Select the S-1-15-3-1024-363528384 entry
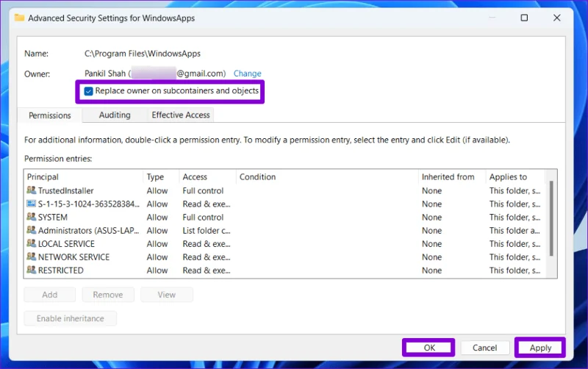This screenshot has width=588, height=369. [x=285, y=204]
